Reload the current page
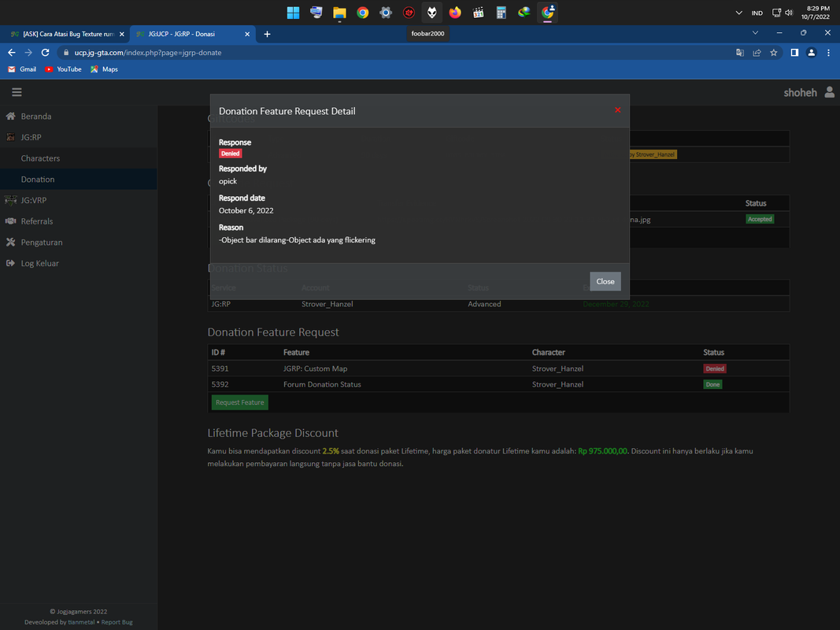The width and height of the screenshot is (840, 630). (x=46, y=53)
